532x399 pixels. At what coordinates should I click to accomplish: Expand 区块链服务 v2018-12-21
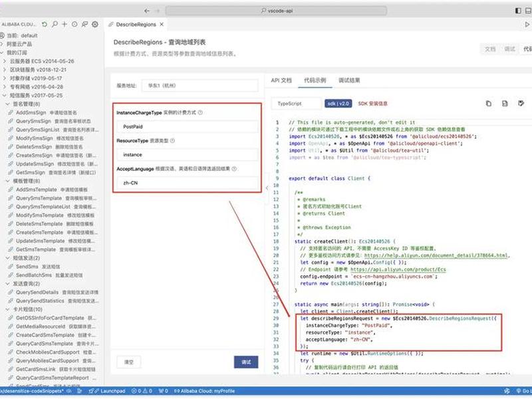5,70
